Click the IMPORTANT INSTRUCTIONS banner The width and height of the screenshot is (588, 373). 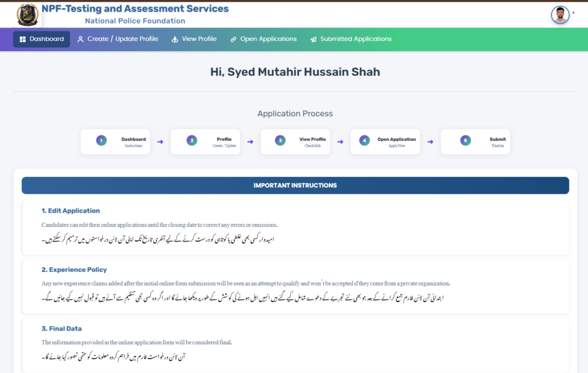point(295,186)
